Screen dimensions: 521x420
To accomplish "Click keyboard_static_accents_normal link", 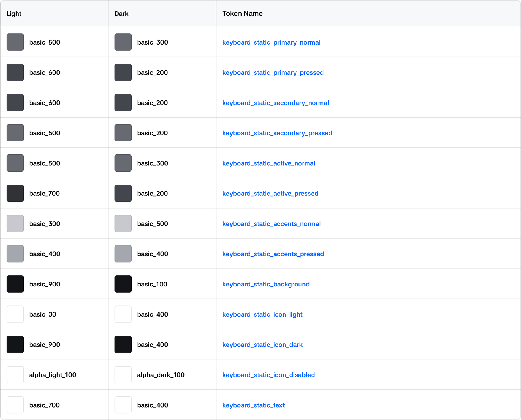I will pyautogui.click(x=271, y=224).
